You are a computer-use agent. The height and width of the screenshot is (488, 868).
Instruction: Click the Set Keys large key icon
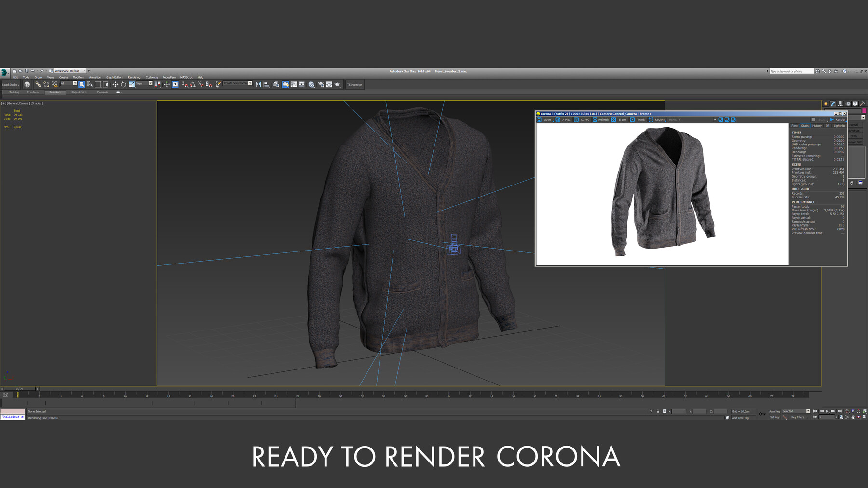(762, 414)
